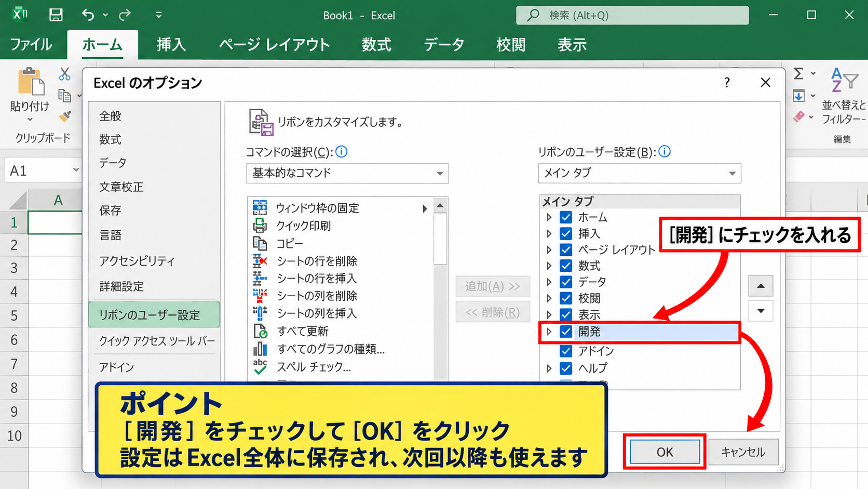Click the info icon beside コマンドの選択
This screenshot has height=489, width=868.
click(x=342, y=152)
